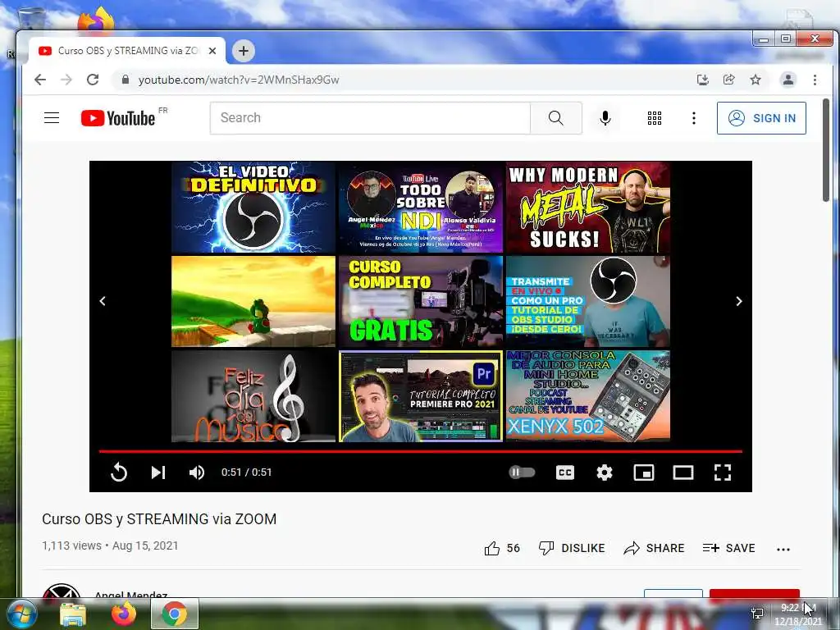The height and width of the screenshot is (630, 840).
Task: Click the search magnifier button
Action: [x=556, y=118]
